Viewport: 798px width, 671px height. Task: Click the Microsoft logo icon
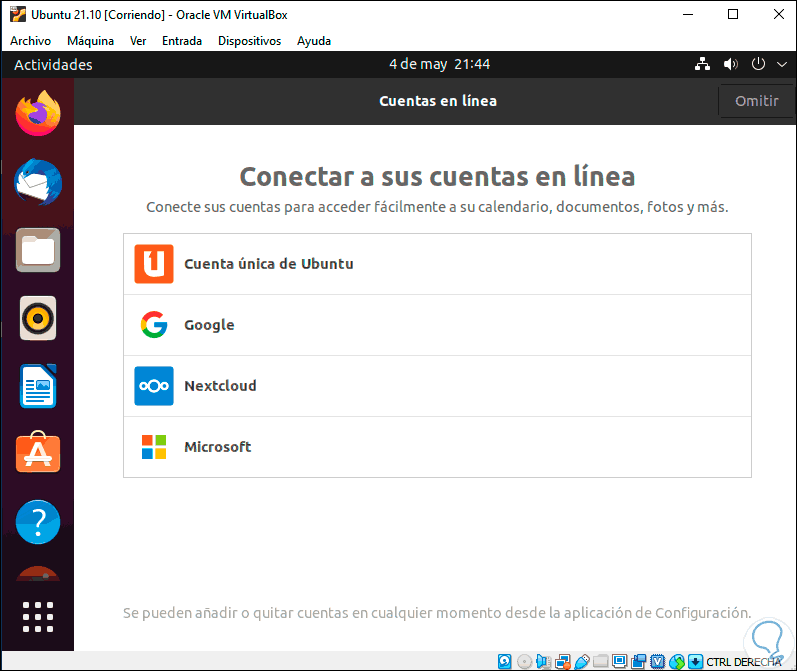154,447
